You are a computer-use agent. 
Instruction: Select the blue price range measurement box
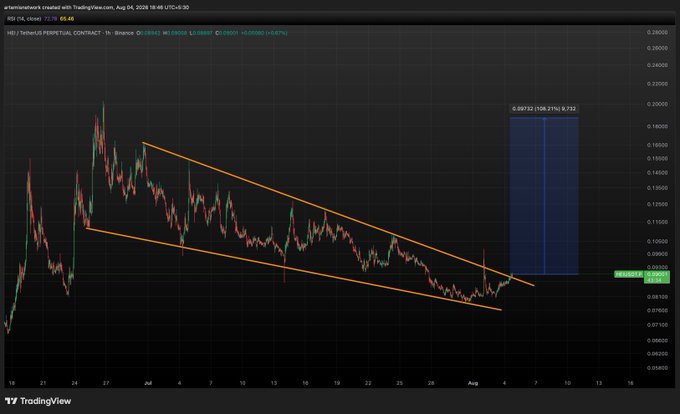pyautogui.click(x=544, y=196)
